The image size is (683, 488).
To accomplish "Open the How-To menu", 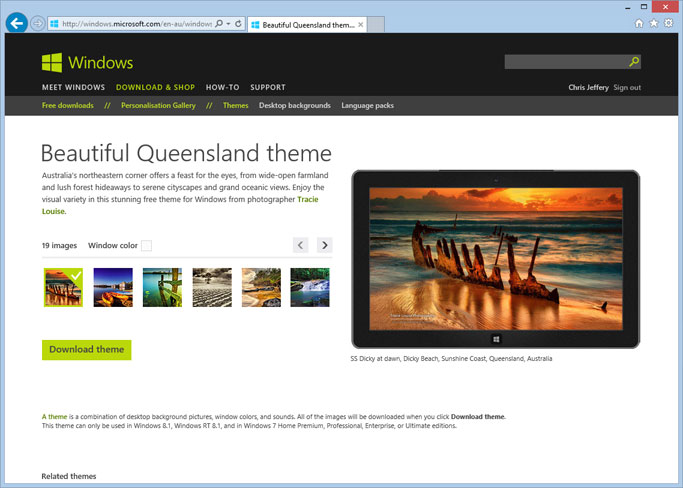I will (223, 87).
